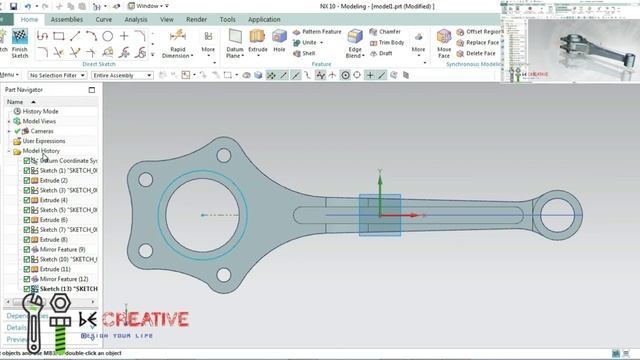This screenshot has height=360, width=640.
Task: Select the Arc sketch tool
Action: click(91, 36)
